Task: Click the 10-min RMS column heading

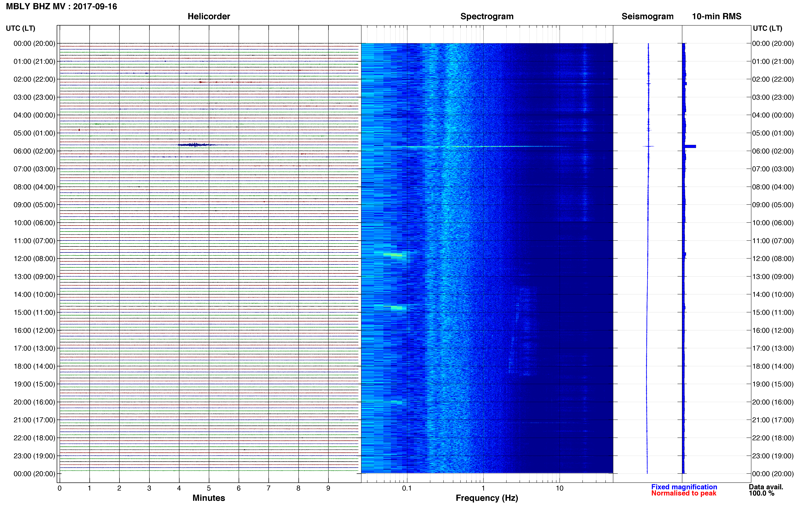Action: [717, 16]
